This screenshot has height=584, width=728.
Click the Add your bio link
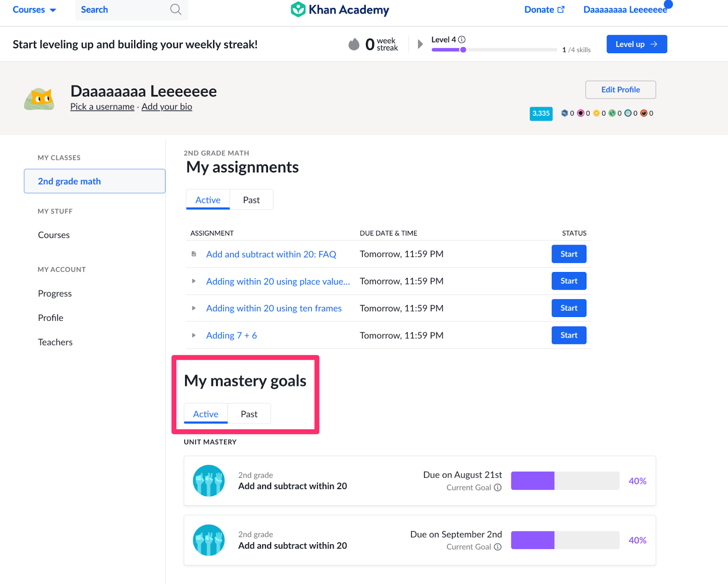pos(167,106)
